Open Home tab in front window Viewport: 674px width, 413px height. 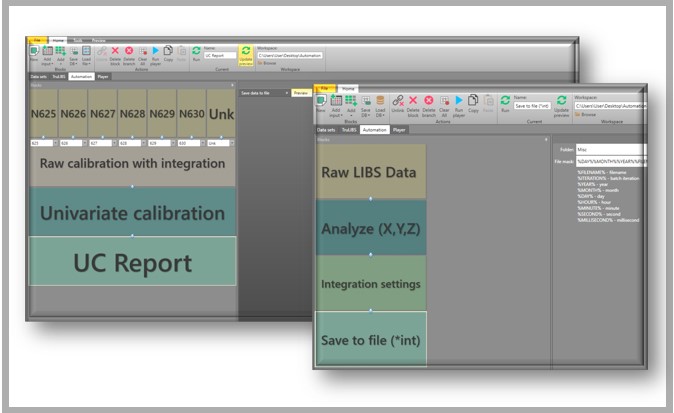click(x=348, y=89)
